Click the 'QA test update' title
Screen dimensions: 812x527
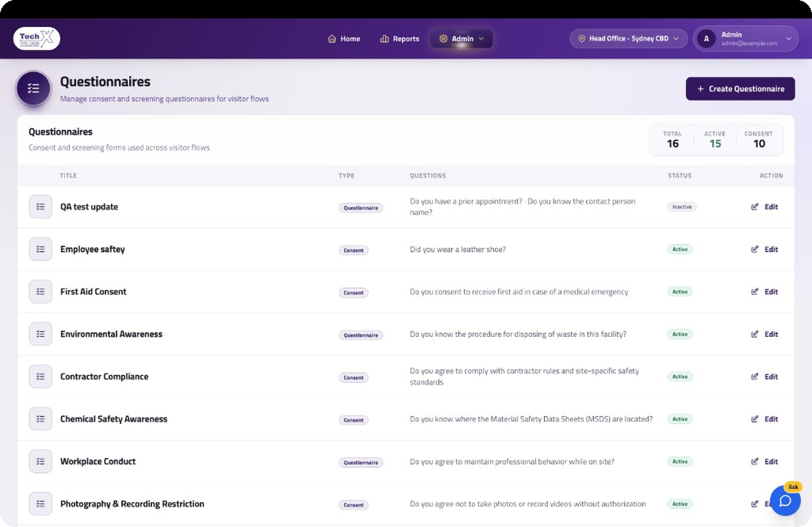(89, 207)
